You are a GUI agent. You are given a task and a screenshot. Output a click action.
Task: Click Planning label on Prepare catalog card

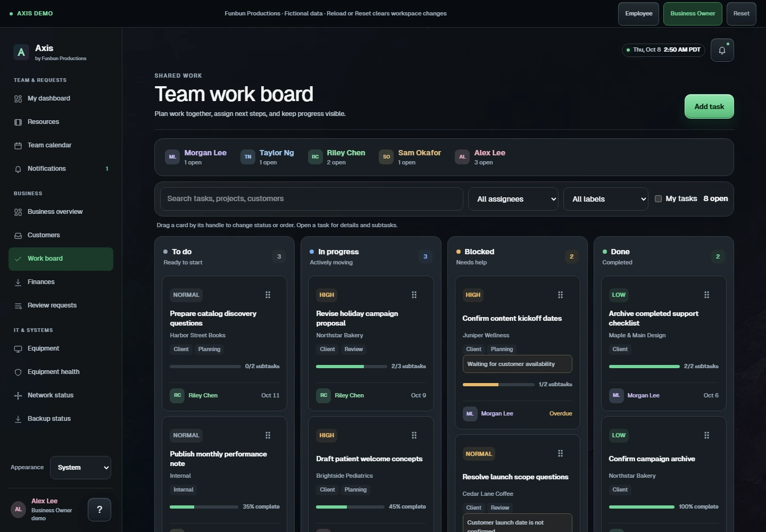[x=209, y=350]
